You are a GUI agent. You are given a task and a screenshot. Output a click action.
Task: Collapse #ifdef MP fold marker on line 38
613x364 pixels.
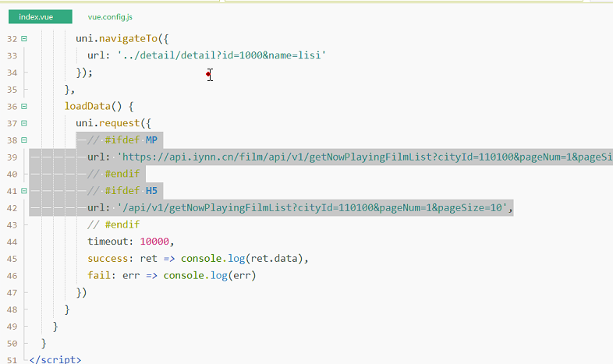pos(24,140)
